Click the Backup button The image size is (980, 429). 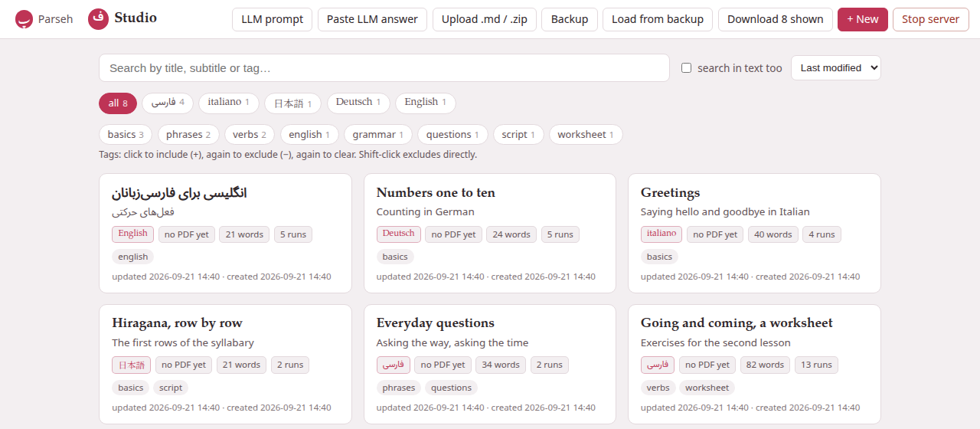(x=570, y=19)
